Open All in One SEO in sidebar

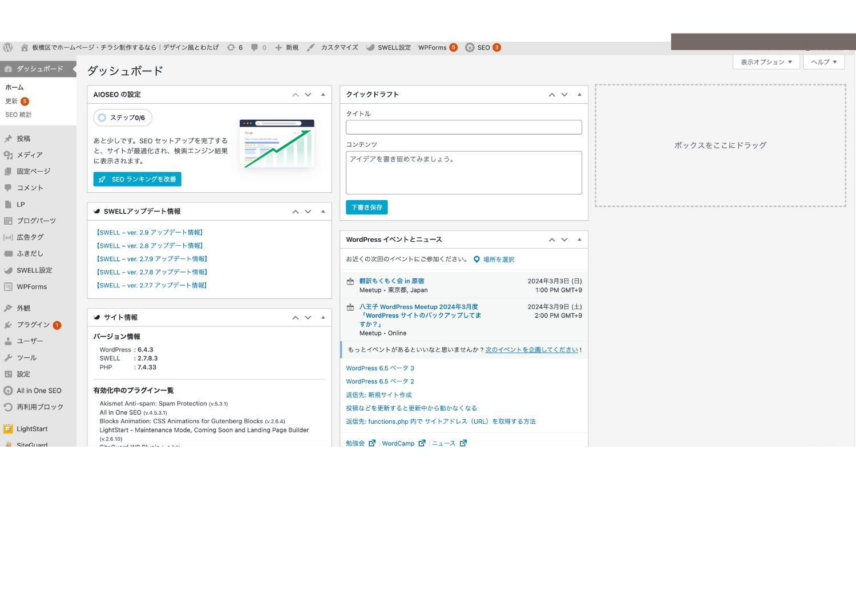pos(38,391)
